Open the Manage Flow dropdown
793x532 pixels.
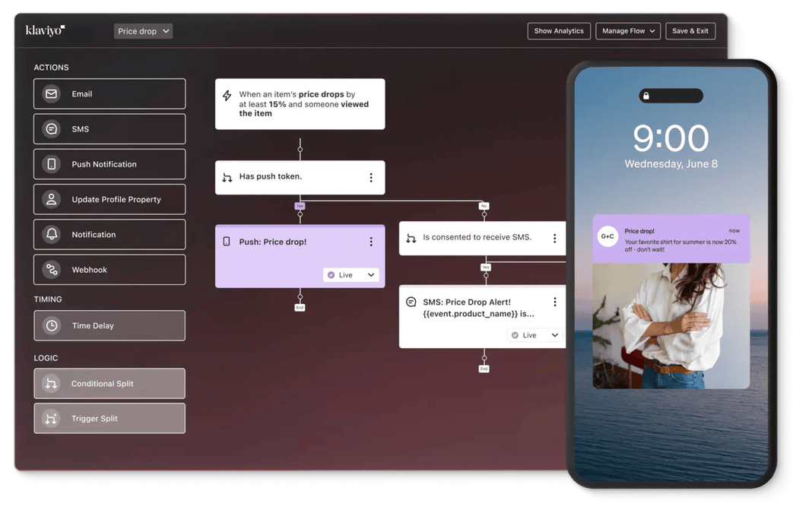[x=628, y=30]
